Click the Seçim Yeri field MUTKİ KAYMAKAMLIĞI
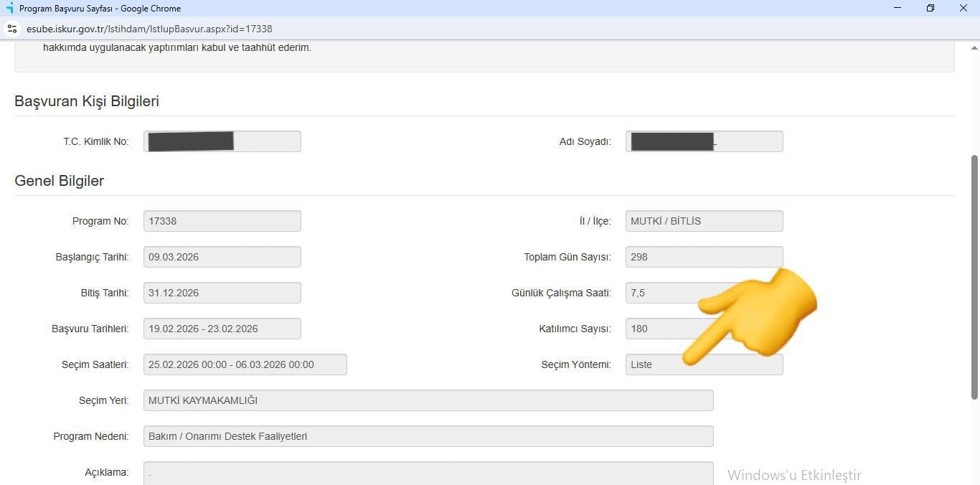This screenshot has height=485, width=980. point(428,400)
